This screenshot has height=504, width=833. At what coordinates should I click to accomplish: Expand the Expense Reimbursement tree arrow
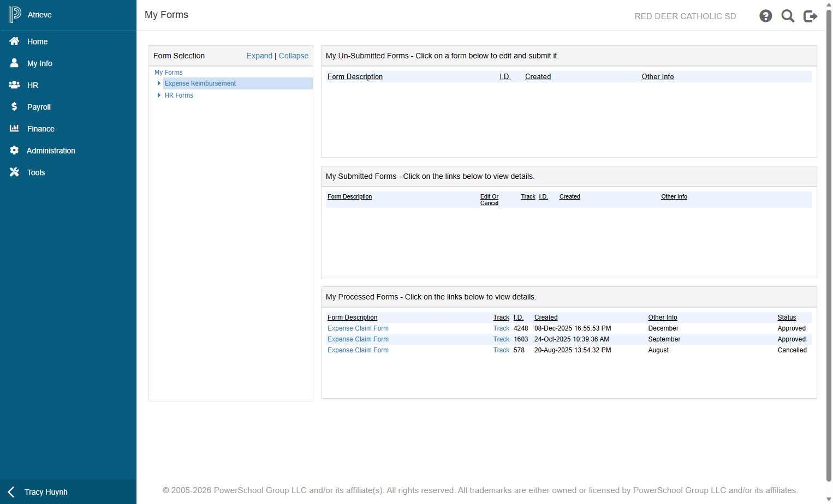(x=159, y=83)
